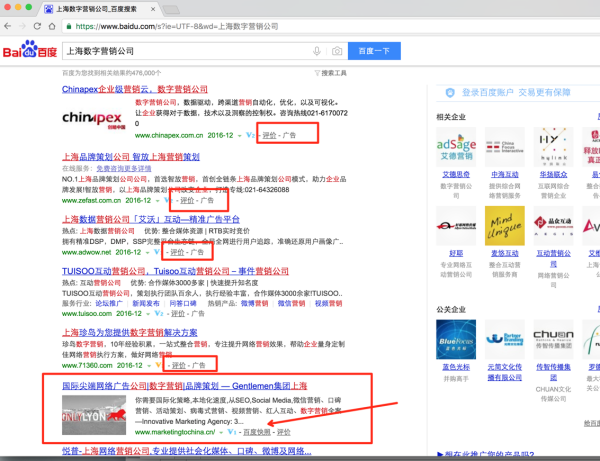The height and width of the screenshot is (461, 600).
Task: Click the chinapex logo thumbnail
Action: pos(94,119)
